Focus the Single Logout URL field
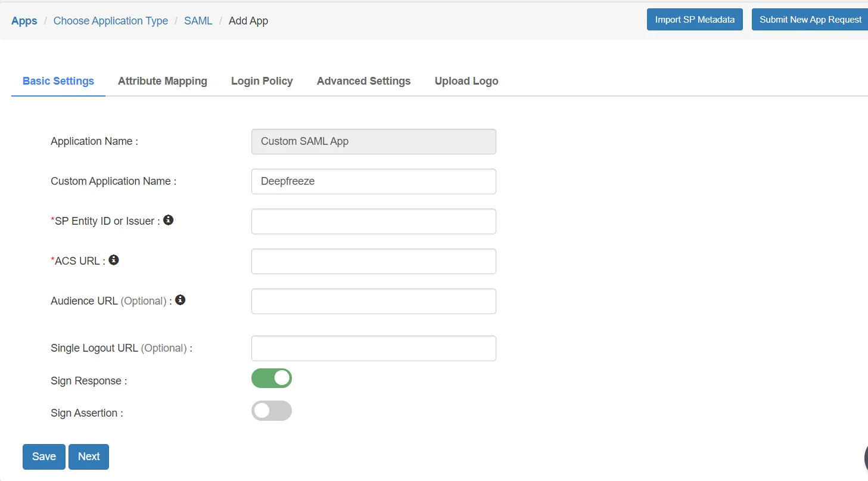The image size is (868, 481). click(x=373, y=348)
